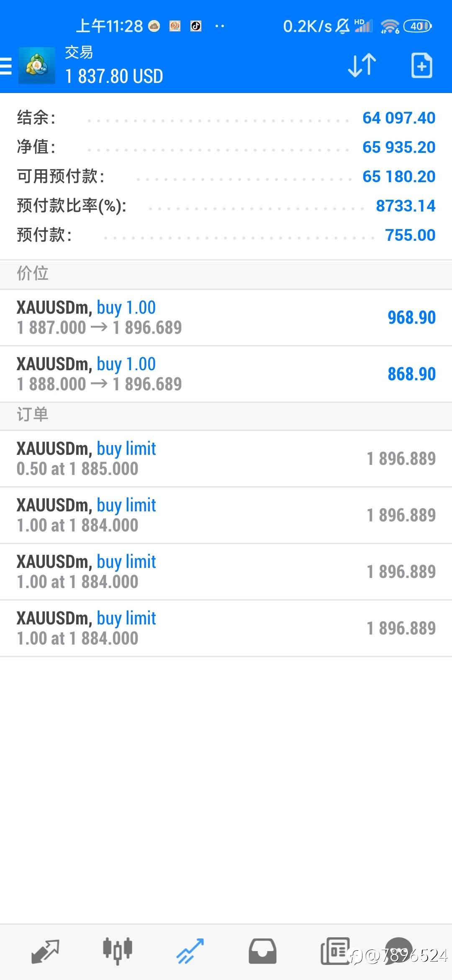
Task: Tap the 结余 balance row
Action: point(226,118)
